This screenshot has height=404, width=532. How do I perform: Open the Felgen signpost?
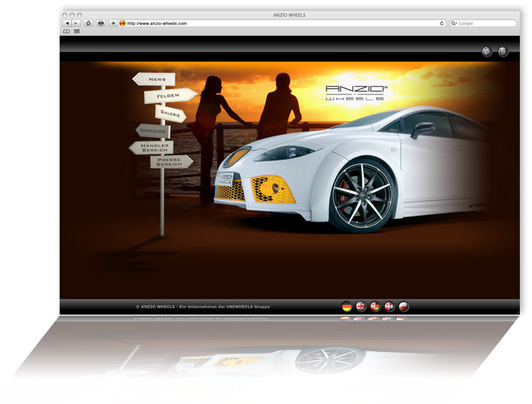[170, 96]
